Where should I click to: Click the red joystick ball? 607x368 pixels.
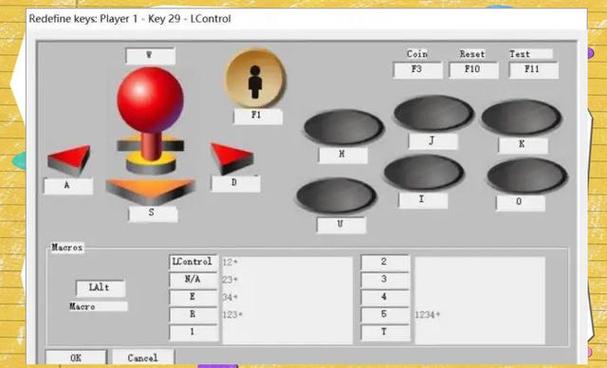pyautogui.click(x=150, y=100)
